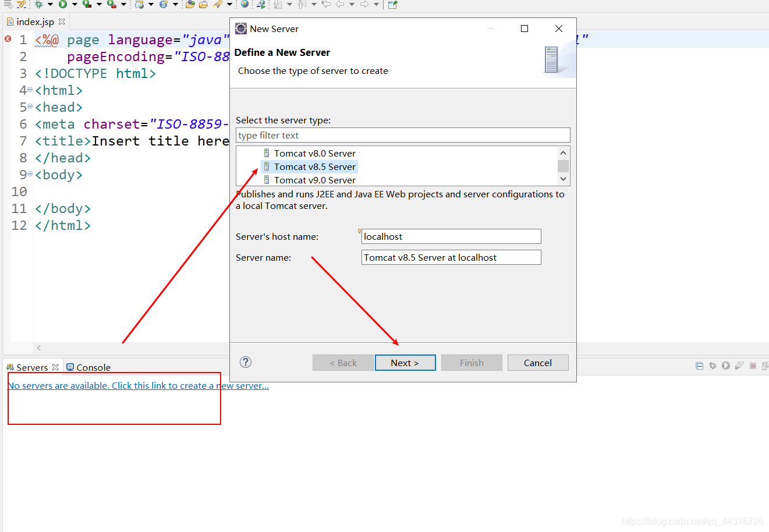
Task: Click Collapse All icon in Servers view
Action: pos(699,366)
